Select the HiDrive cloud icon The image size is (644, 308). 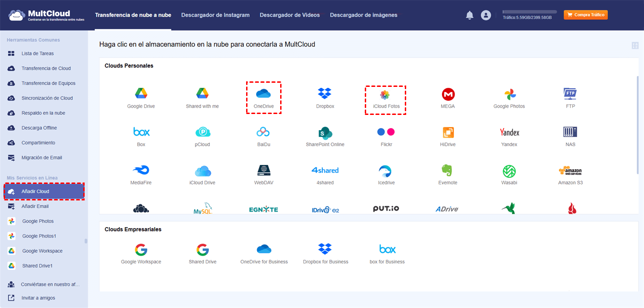[448, 132]
